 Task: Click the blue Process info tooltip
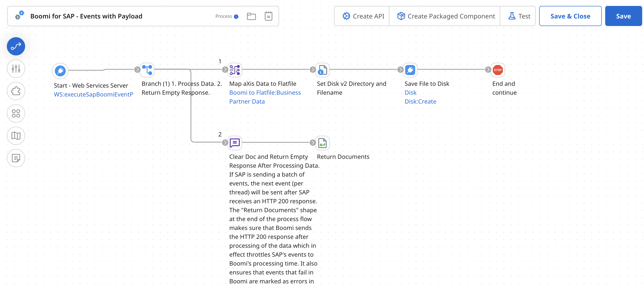[236, 16]
